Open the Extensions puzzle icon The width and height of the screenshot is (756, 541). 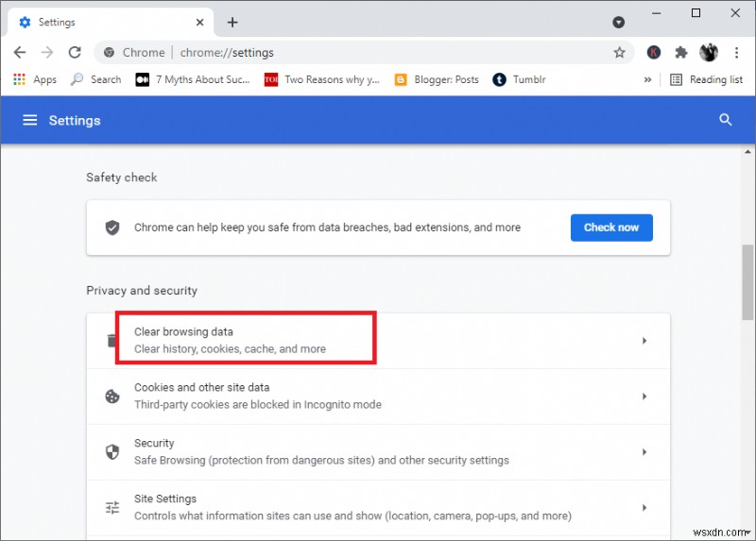(x=680, y=53)
